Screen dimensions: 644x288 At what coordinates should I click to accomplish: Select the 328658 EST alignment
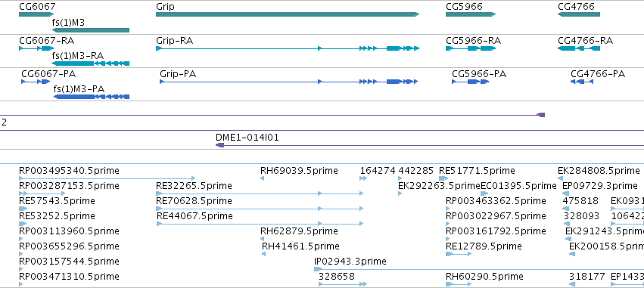tap(343, 284)
